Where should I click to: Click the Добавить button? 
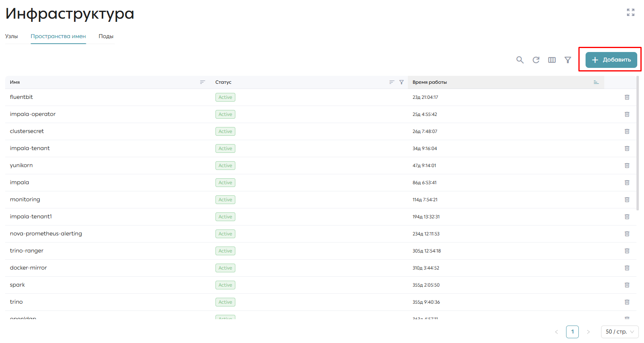(611, 60)
